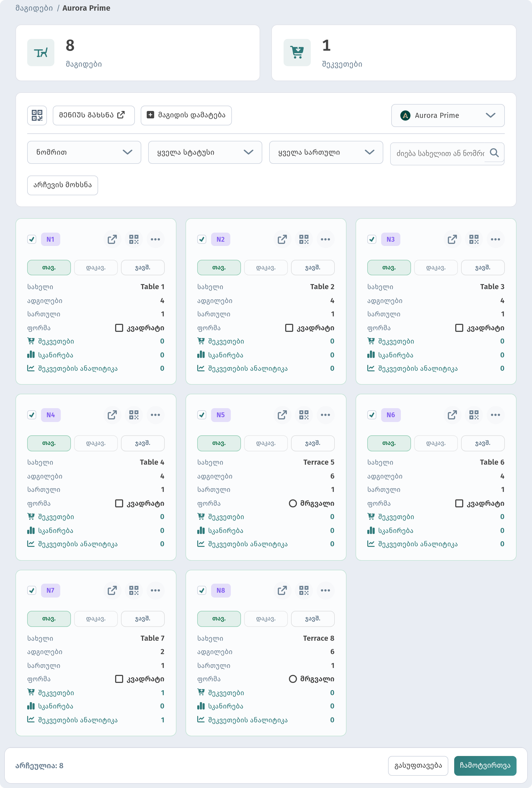The width and height of the screenshot is (532, 788).
Task: Click 'მენიუს გახსნა' button
Action: click(94, 115)
